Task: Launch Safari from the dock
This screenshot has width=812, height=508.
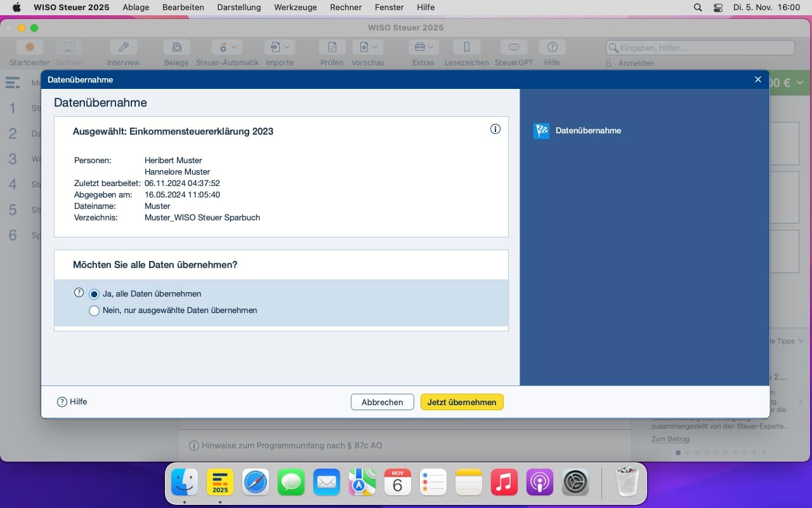Action: (x=256, y=483)
